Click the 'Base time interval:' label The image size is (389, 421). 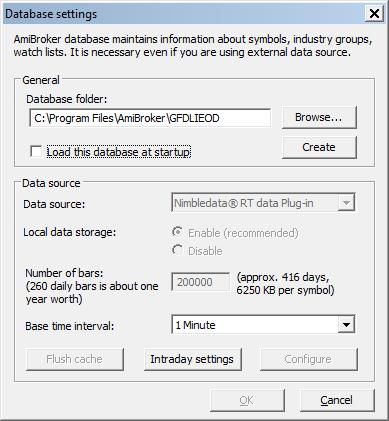click(x=70, y=326)
